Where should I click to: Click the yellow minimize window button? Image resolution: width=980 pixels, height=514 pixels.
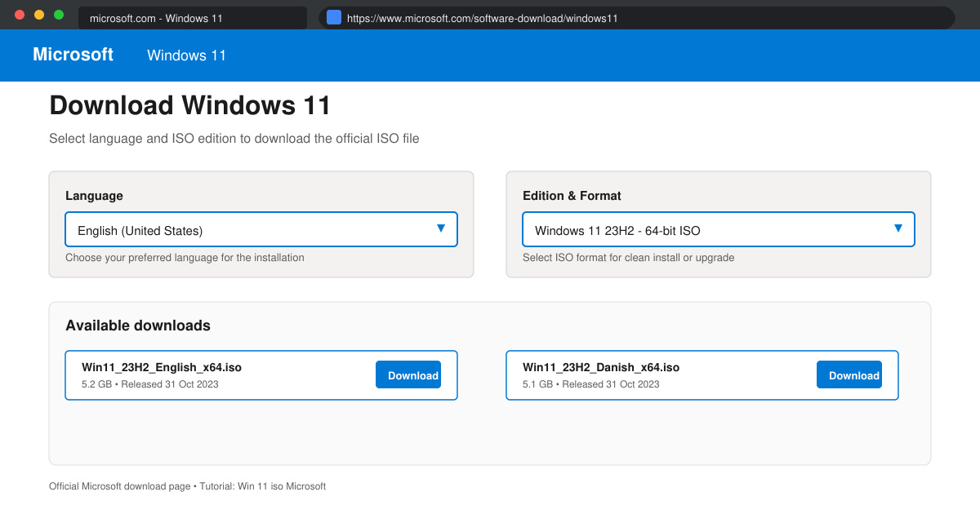click(39, 15)
